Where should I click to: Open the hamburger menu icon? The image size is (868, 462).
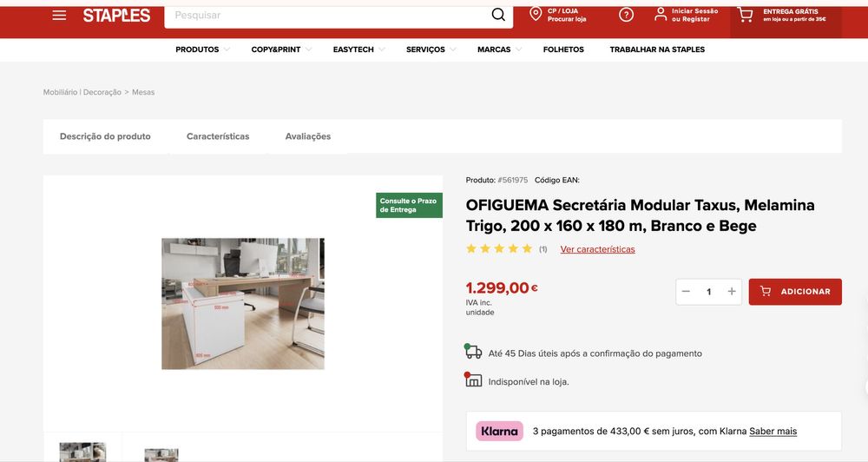[x=59, y=16]
